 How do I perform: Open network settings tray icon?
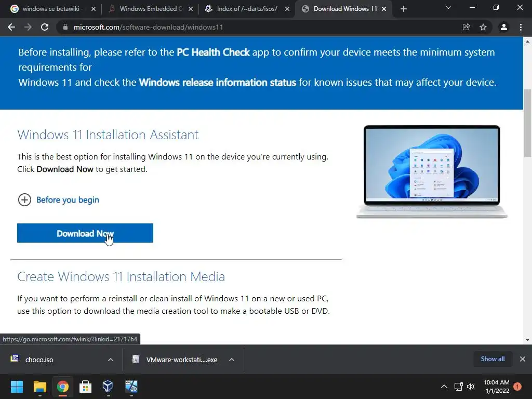[x=458, y=387]
